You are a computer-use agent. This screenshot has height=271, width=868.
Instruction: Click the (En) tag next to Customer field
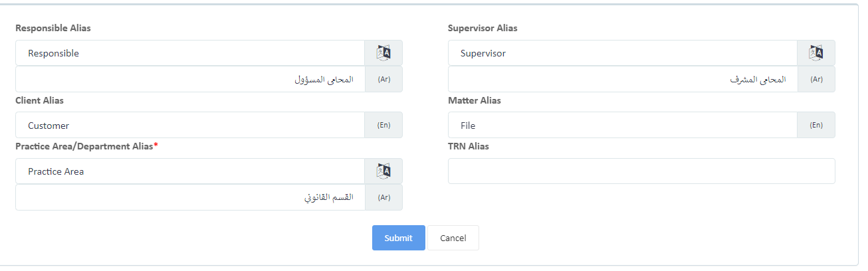coord(383,125)
